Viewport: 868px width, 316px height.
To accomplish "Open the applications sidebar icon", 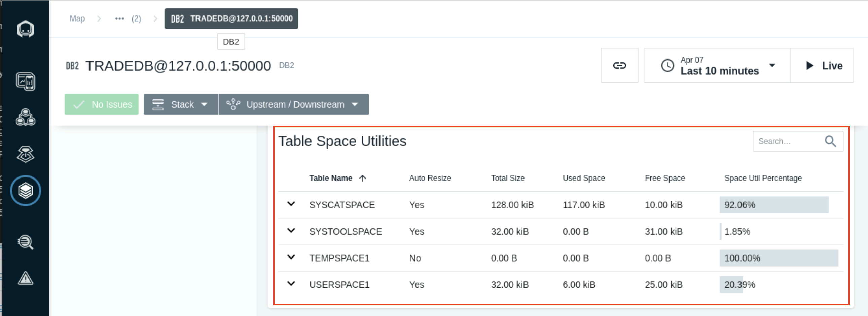I will click(26, 117).
